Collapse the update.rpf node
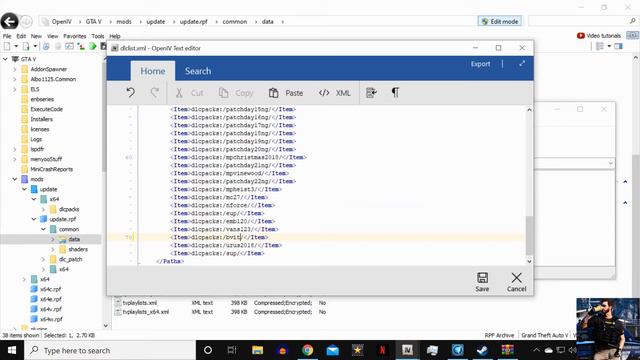This screenshot has width=640, height=360. pos(34,219)
